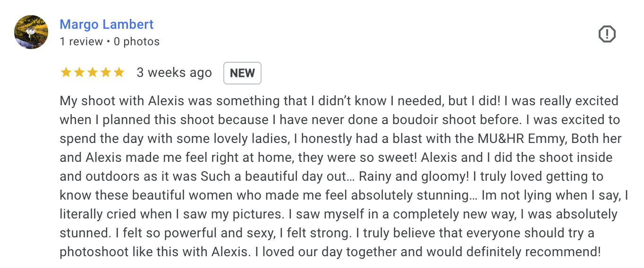Open the Margo Lambert reviewer name link
This screenshot has width=644, height=268.
click(x=107, y=25)
